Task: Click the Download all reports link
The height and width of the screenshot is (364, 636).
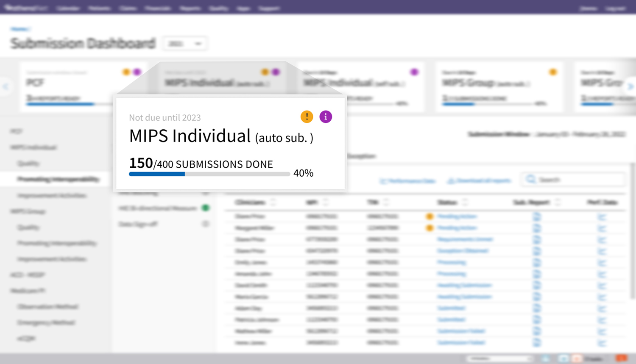Action: (x=479, y=181)
